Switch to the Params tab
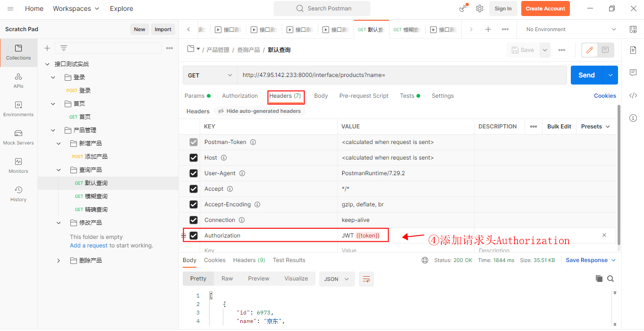The width and height of the screenshot is (644, 331). tap(197, 96)
